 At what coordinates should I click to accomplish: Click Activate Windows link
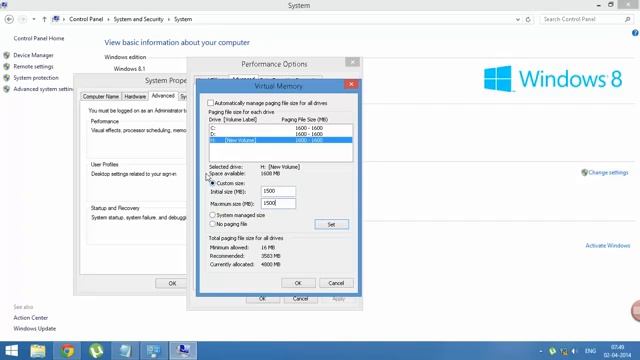click(608, 246)
